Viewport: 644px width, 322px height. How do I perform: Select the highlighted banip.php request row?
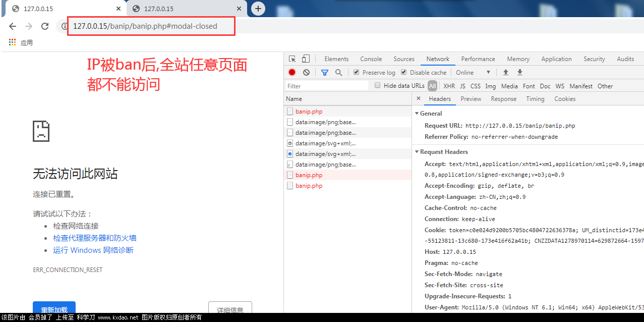pyautogui.click(x=348, y=175)
